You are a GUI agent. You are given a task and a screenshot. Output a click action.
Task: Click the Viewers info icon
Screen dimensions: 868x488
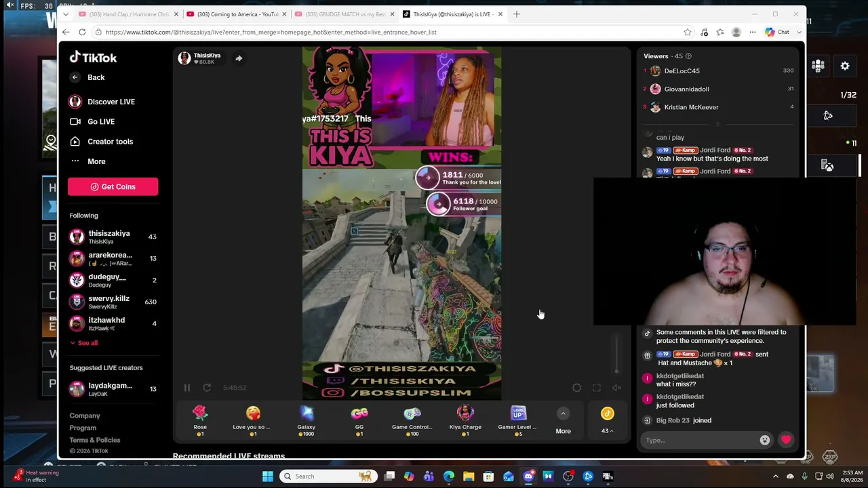688,56
